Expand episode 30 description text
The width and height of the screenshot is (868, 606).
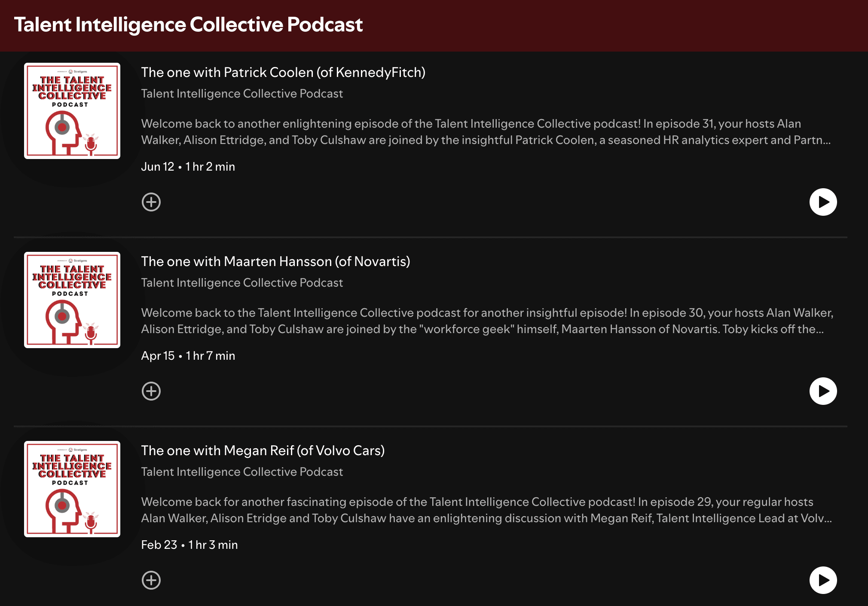487,321
